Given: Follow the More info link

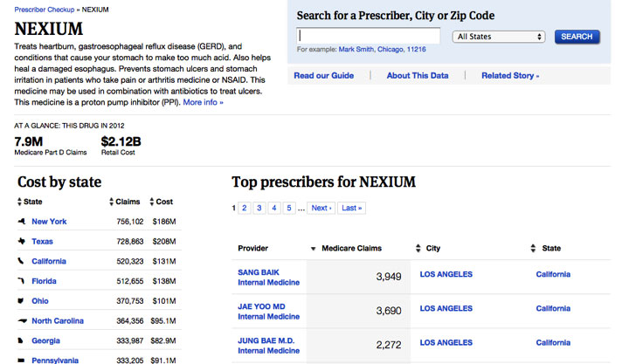Looking at the screenshot, I should click(x=203, y=102).
